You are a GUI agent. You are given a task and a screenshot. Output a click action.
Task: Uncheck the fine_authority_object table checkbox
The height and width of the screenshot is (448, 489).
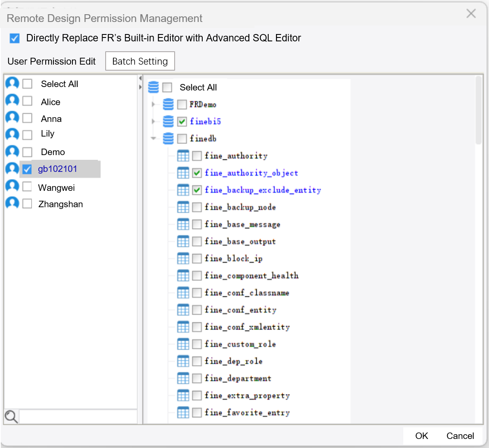pos(197,173)
